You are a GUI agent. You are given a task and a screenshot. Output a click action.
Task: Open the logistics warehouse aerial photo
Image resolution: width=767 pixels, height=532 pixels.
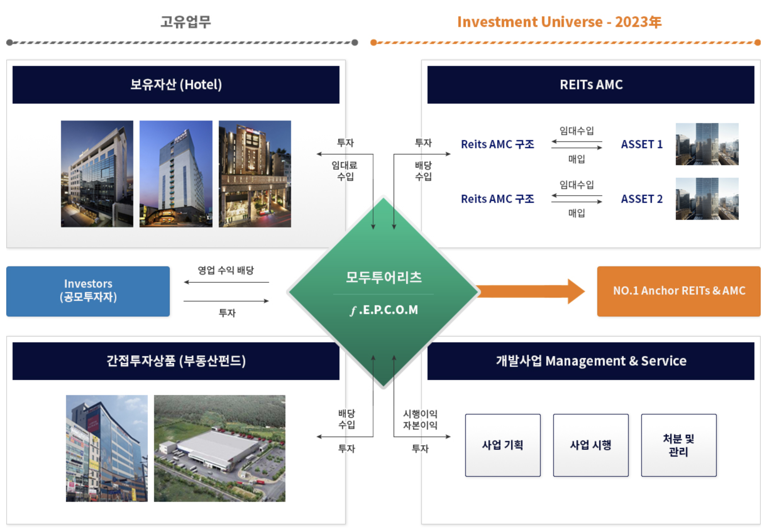219,448
